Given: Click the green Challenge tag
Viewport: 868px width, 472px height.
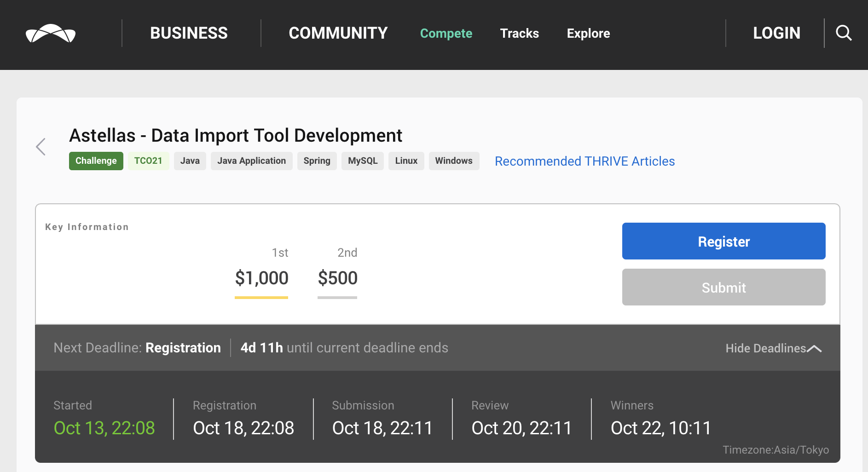Looking at the screenshot, I should [96, 161].
